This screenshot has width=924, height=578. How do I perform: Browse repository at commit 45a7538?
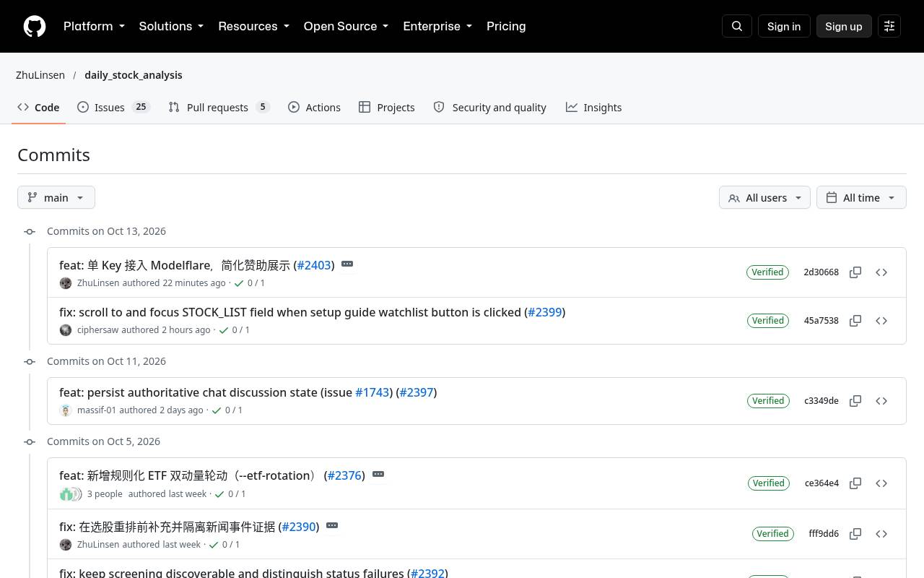click(881, 321)
